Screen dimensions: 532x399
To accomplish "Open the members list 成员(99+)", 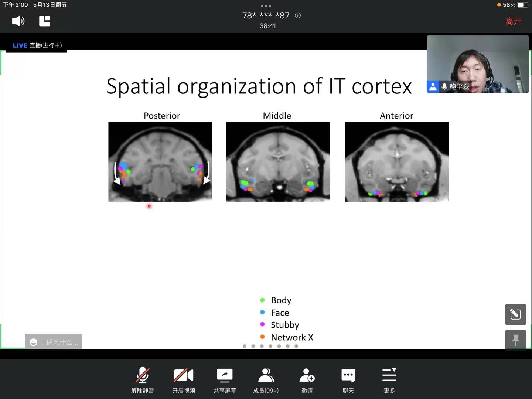I will [x=266, y=380].
